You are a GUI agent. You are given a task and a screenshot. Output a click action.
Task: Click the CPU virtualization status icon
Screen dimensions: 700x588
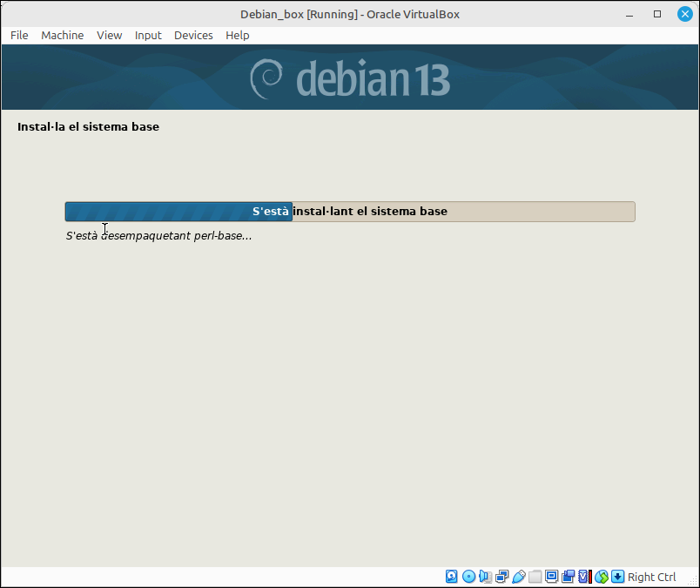[585, 577]
